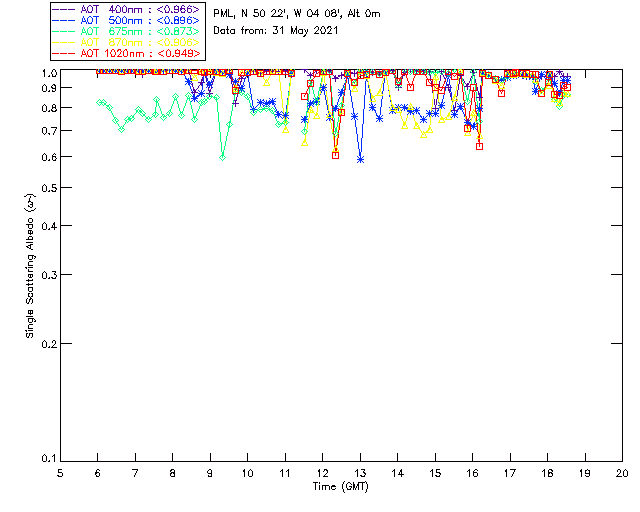Click the blue star minimum at 13 GMT
Image resolution: width=640 pixels, height=512 pixels.
coord(360,160)
